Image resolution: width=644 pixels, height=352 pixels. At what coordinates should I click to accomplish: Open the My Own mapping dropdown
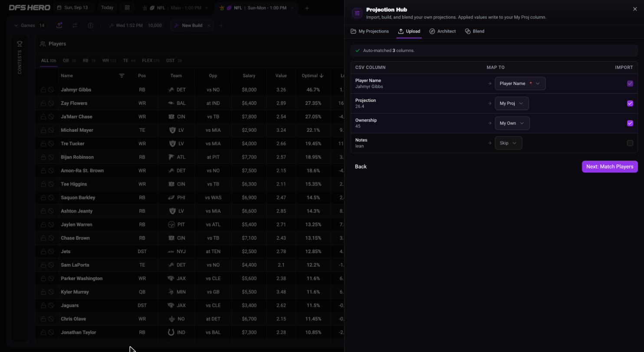(x=512, y=123)
